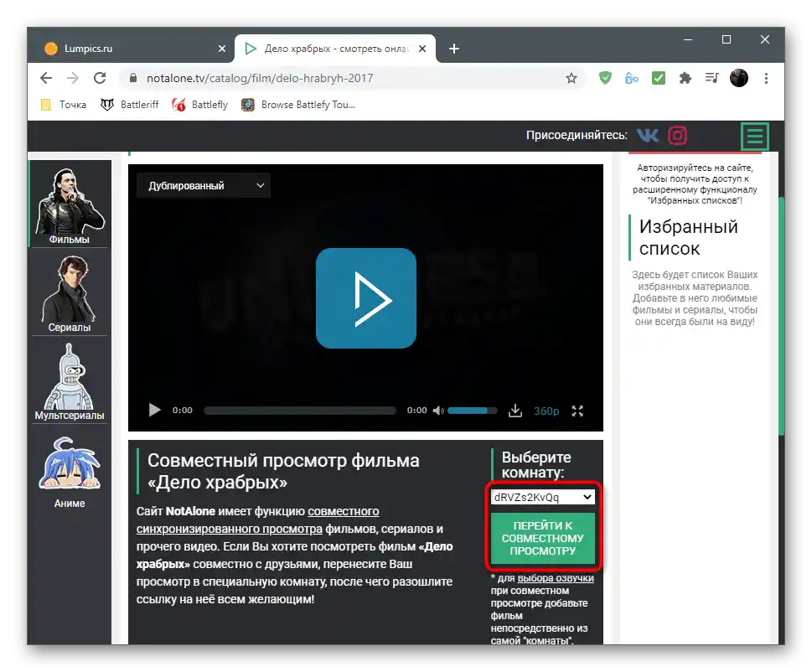The image size is (812, 672).
Task: Enter fullscreen mode in the player
Action: click(577, 411)
